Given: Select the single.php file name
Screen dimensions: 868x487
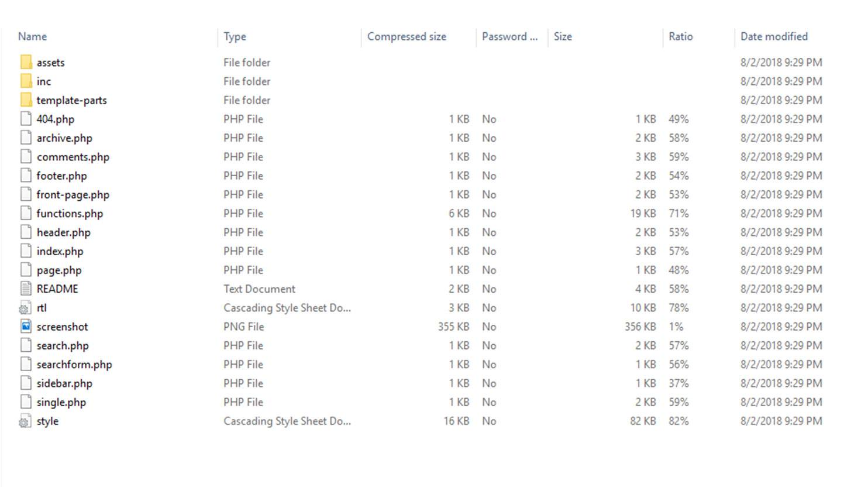Looking at the screenshot, I should pos(61,402).
